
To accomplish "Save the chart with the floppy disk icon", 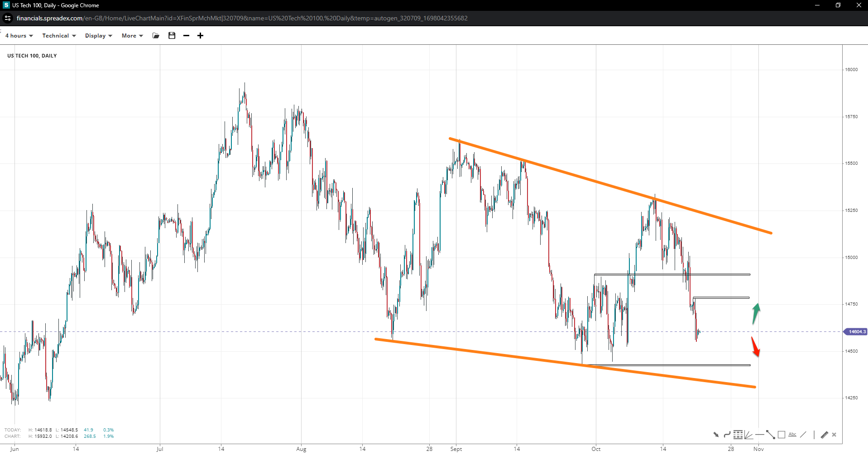I will [x=172, y=36].
